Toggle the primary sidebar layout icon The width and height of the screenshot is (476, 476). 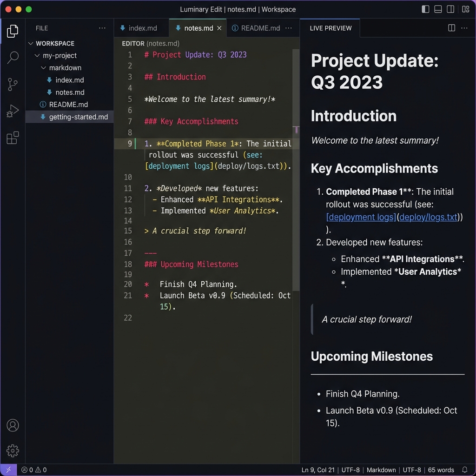[425, 9]
